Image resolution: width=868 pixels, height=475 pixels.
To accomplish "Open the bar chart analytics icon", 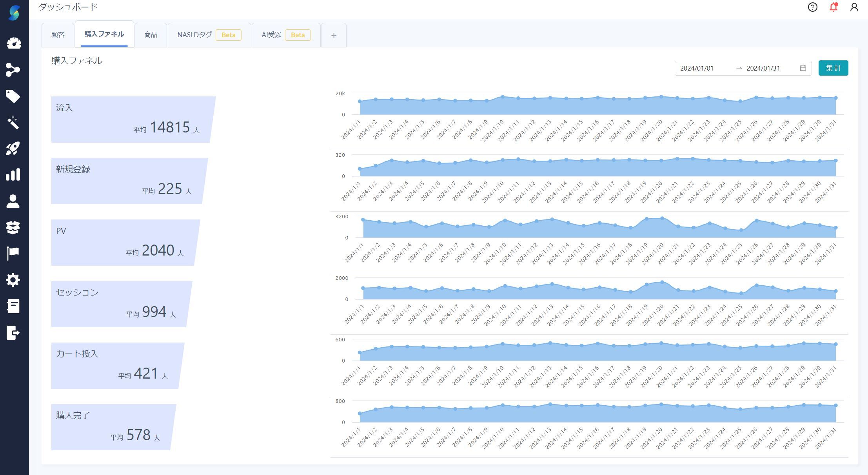I will tap(13, 175).
